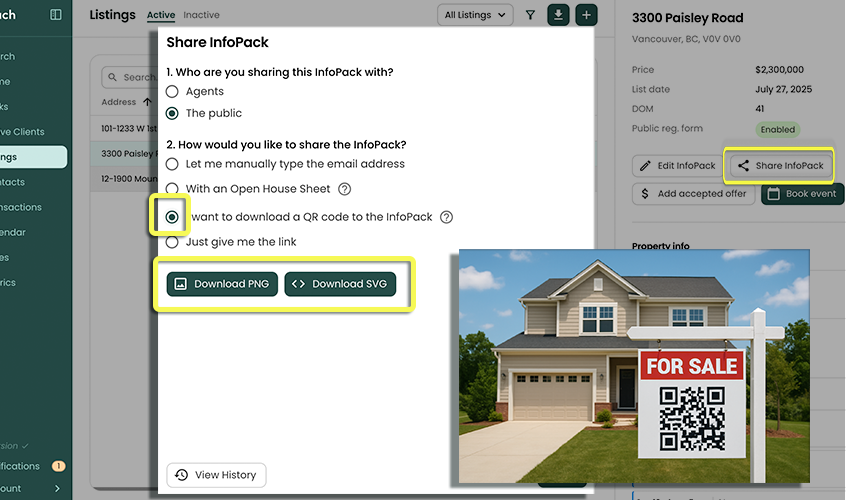Open the listings filter funnel icon
Viewport: 846px width, 500px height.
pyautogui.click(x=530, y=15)
